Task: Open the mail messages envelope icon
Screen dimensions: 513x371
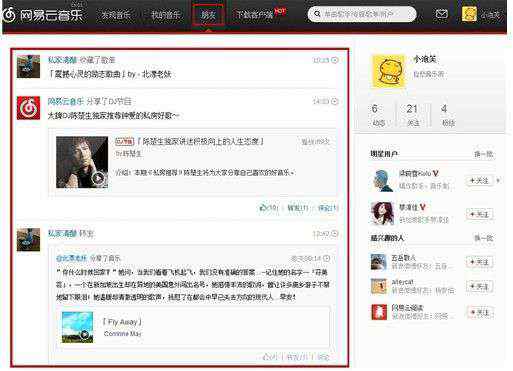Action: [x=442, y=14]
